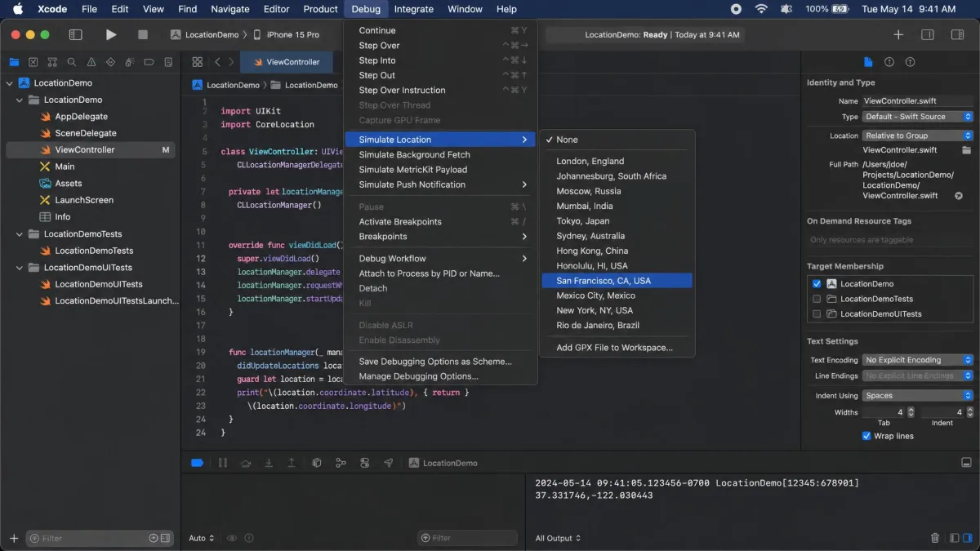980x551 pixels.
Task: Stop the running app with the stop button
Action: coord(143,34)
